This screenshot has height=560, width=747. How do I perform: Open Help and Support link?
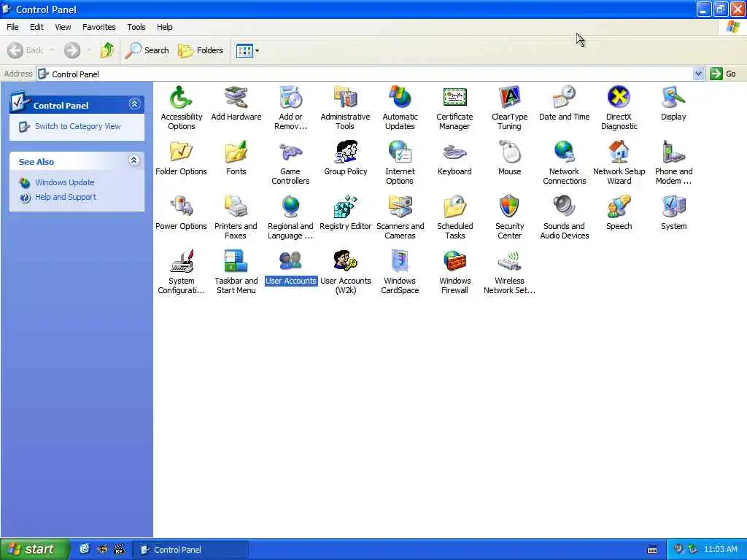click(x=65, y=197)
